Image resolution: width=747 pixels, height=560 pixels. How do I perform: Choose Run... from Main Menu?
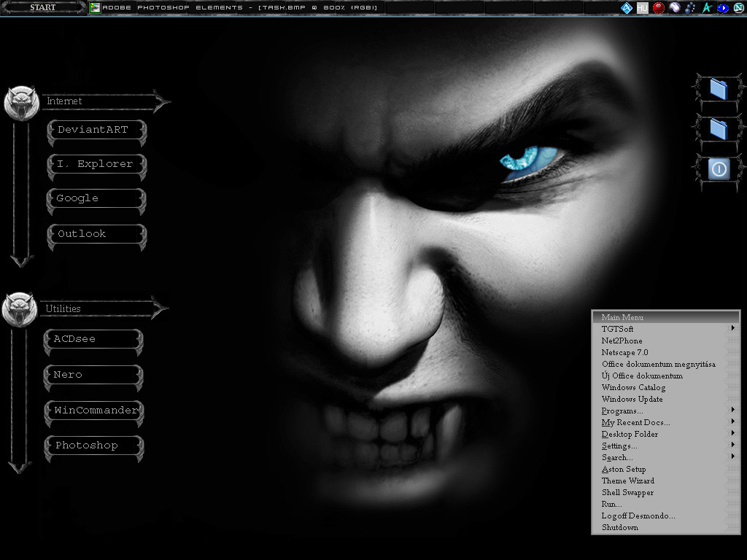pos(666,504)
